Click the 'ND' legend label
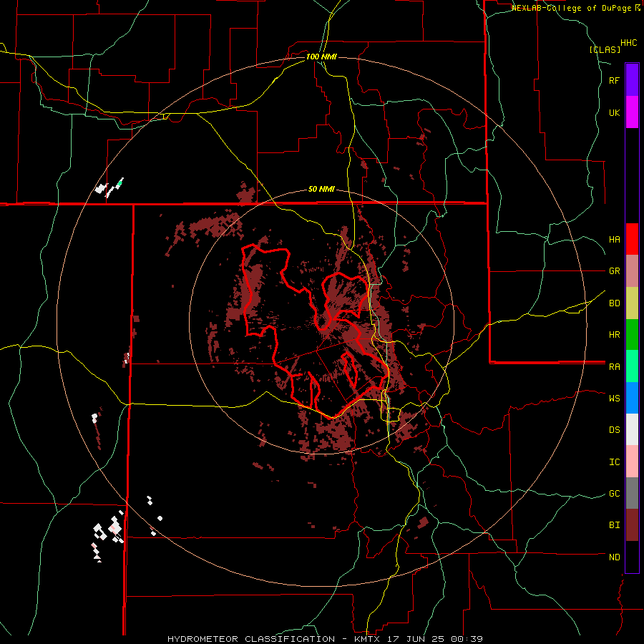The image size is (644, 644). pos(614,557)
